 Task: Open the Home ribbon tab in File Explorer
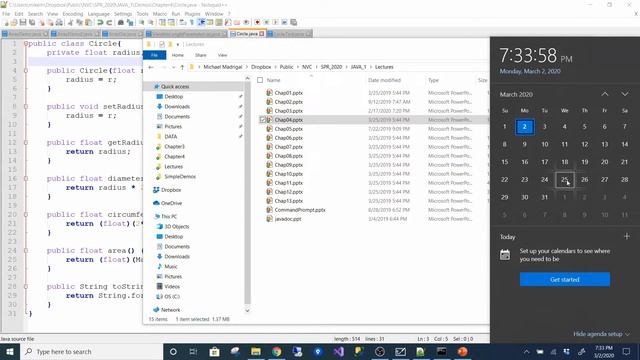(x=178, y=55)
